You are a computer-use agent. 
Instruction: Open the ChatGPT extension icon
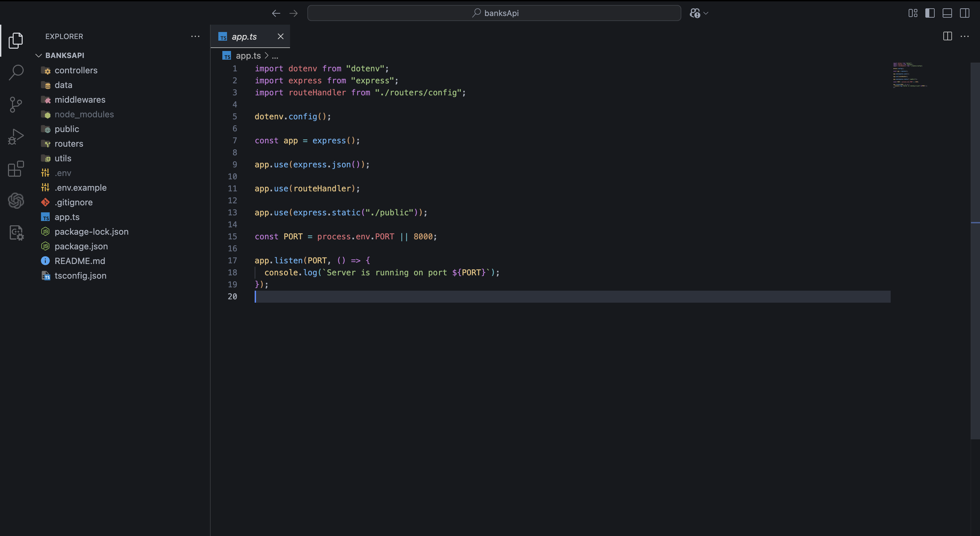coord(16,200)
